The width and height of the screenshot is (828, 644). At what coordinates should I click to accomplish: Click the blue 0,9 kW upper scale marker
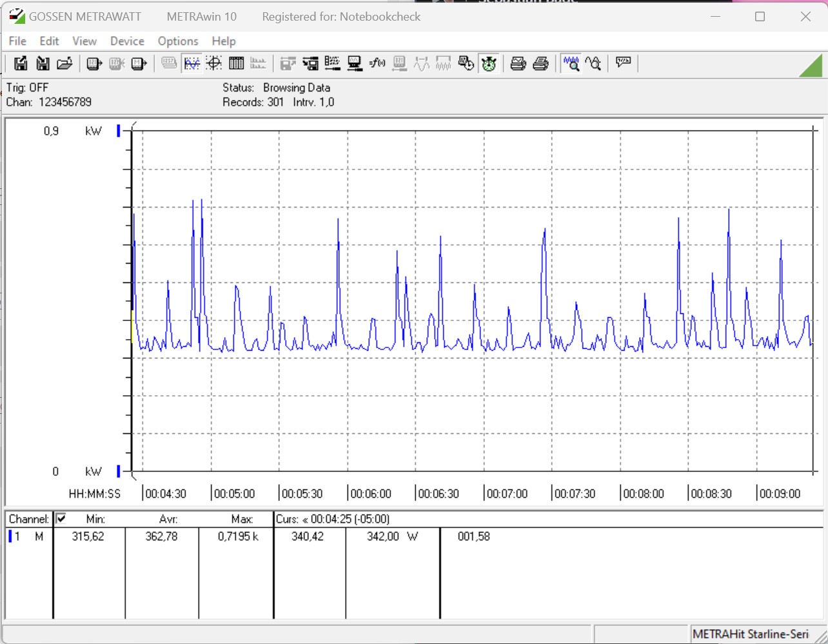[x=119, y=131]
